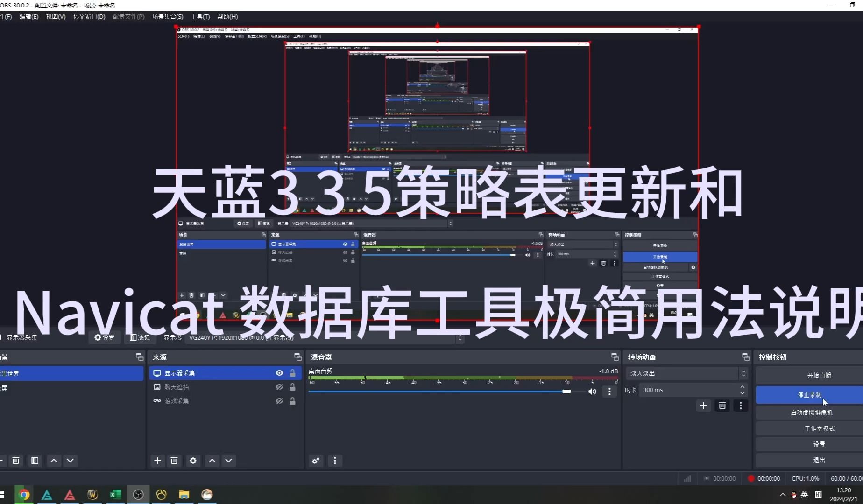This screenshot has width=863, height=504.
Task: Open transition three-dot properties menu
Action: pyautogui.click(x=741, y=406)
